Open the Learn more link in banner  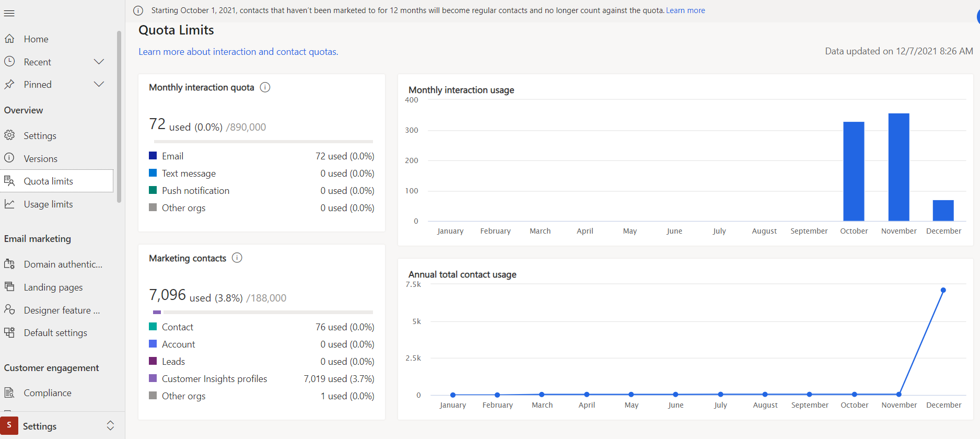pyautogui.click(x=685, y=10)
